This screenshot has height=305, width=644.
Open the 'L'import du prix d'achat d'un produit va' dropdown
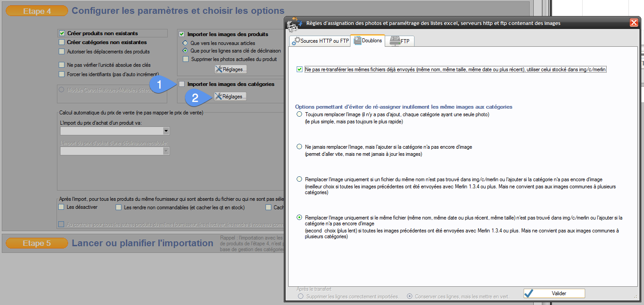pyautogui.click(x=166, y=131)
